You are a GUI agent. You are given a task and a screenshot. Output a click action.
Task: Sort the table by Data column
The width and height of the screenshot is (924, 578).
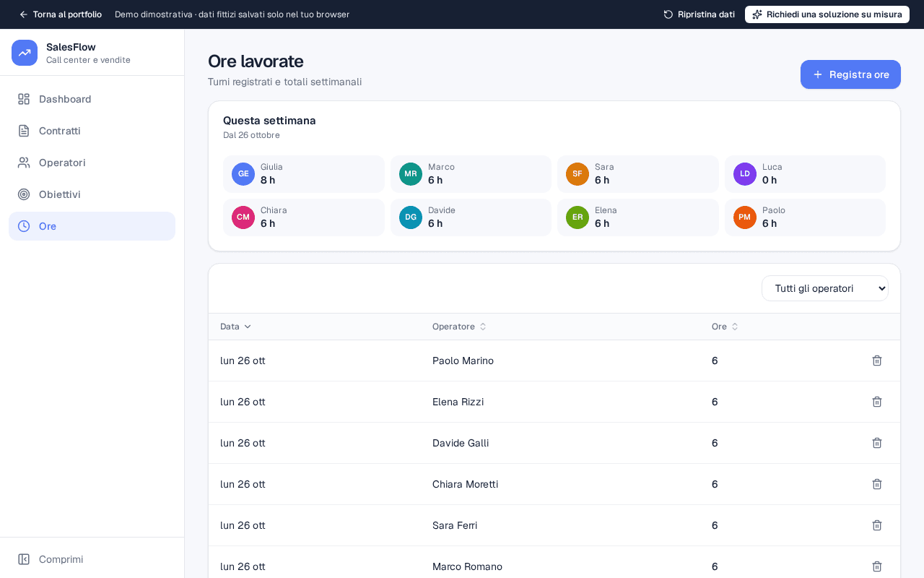pyautogui.click(x=236, y=327)
